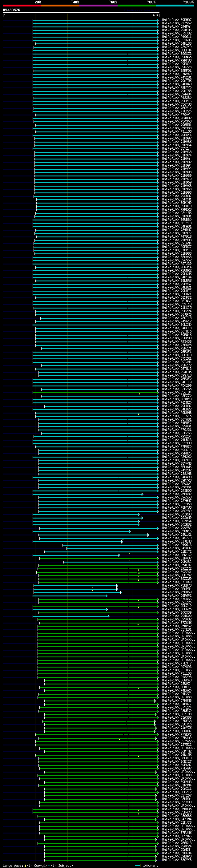Choose hit UniRef100_Q4H1G3
The height and width of the screenshot is (868, 197).
point(176,43)
